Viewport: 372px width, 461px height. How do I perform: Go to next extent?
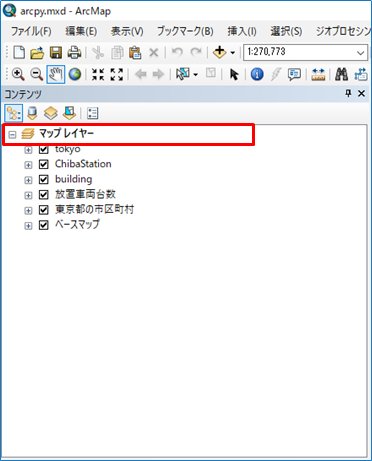[158, 74]
